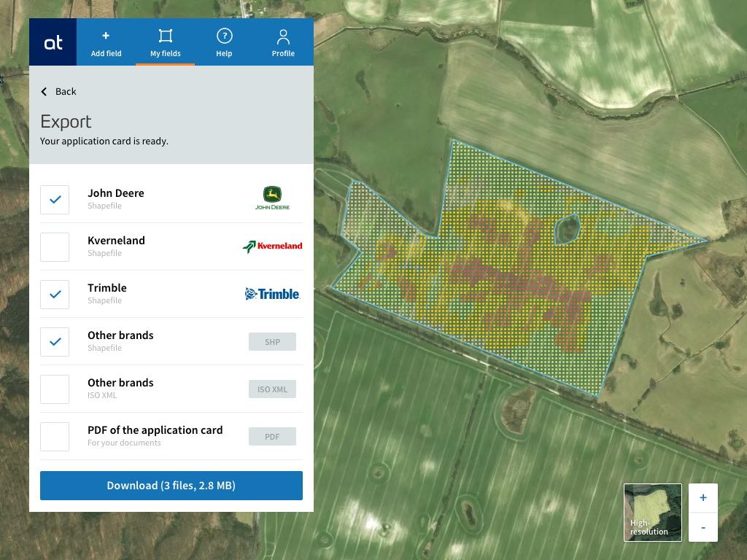Click the 'at' app logo
This screenshot has height=560, width=747.
coord(52,42)
